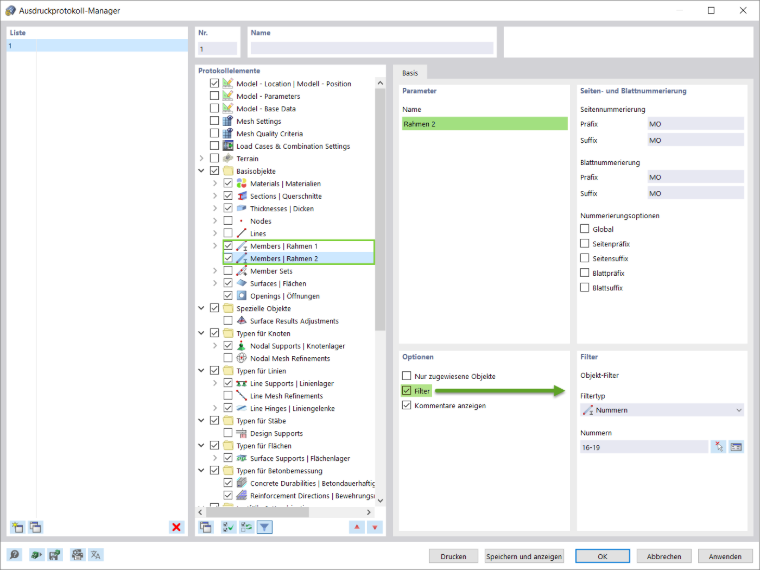The width and height of the screenshot is (760, 570).
Task: Toggle the blue filter funnel icon
Action: (x=265, y=527)
